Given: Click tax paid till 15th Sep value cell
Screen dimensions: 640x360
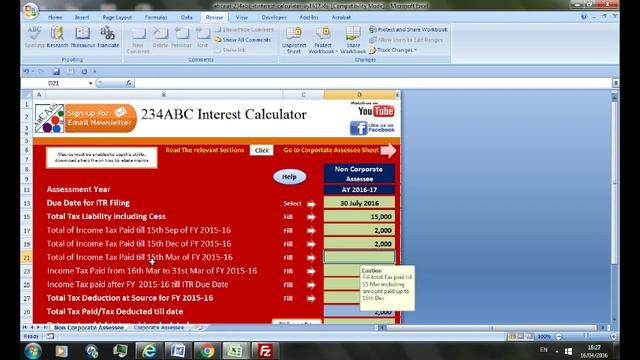Looking at the screenshot, I should tap(359, 230).
